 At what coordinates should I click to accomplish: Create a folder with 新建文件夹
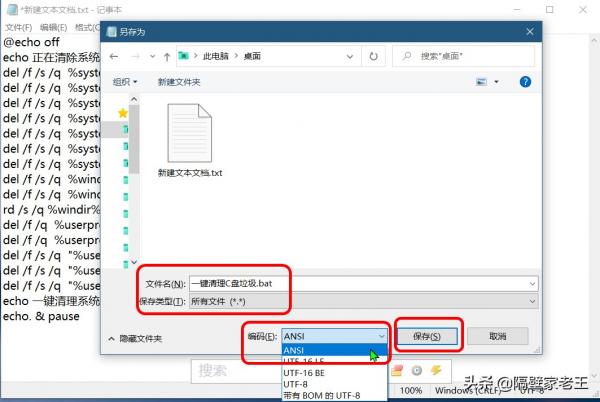pyautogui.click(x=179, y=82)
